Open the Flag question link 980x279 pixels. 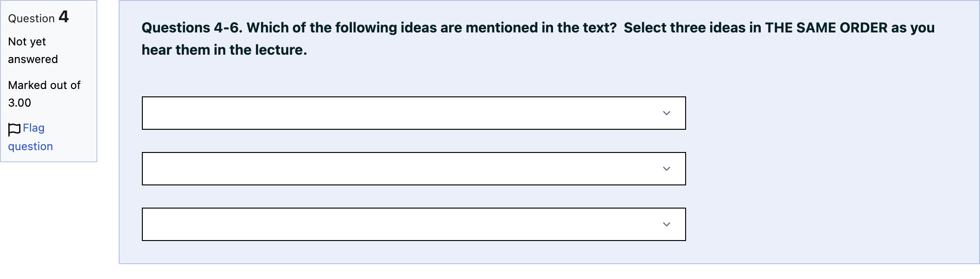tap(31, 137)
